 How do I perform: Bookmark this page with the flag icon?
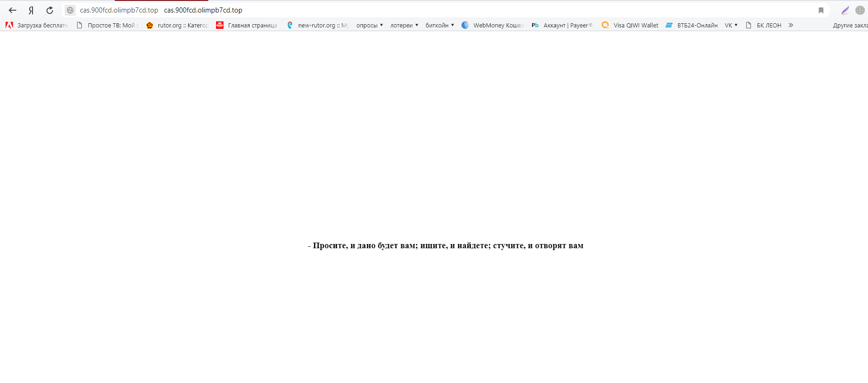[x=821, y=10]
